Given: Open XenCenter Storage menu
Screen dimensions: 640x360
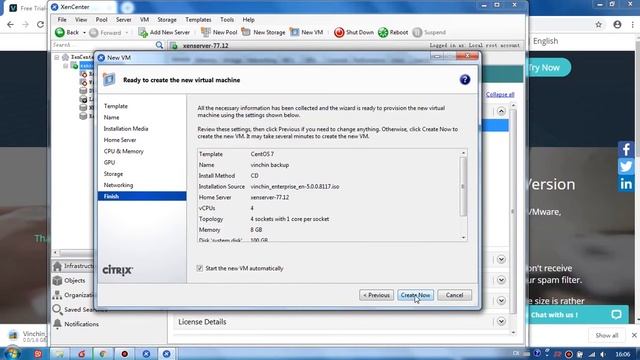Looking at the screenshot, I should 167,20.
